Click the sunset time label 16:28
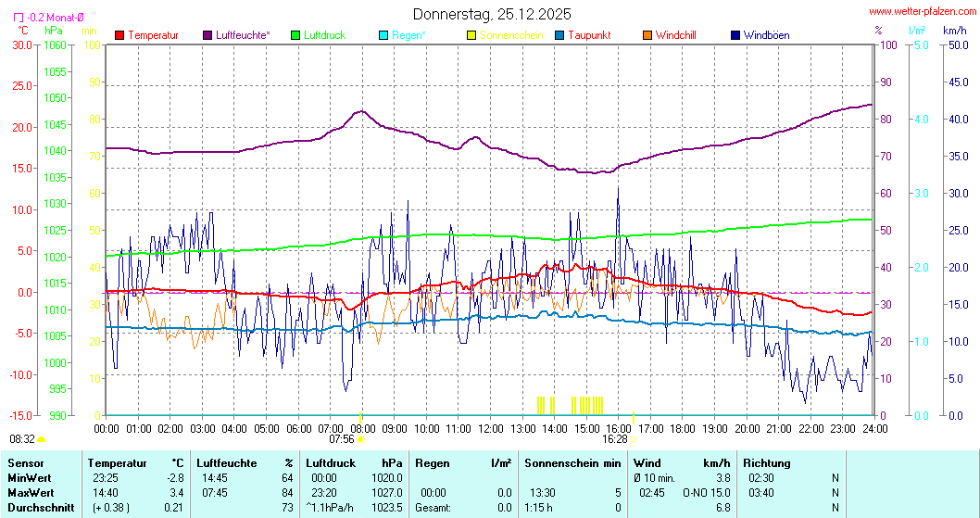 [x=614, y=439]
